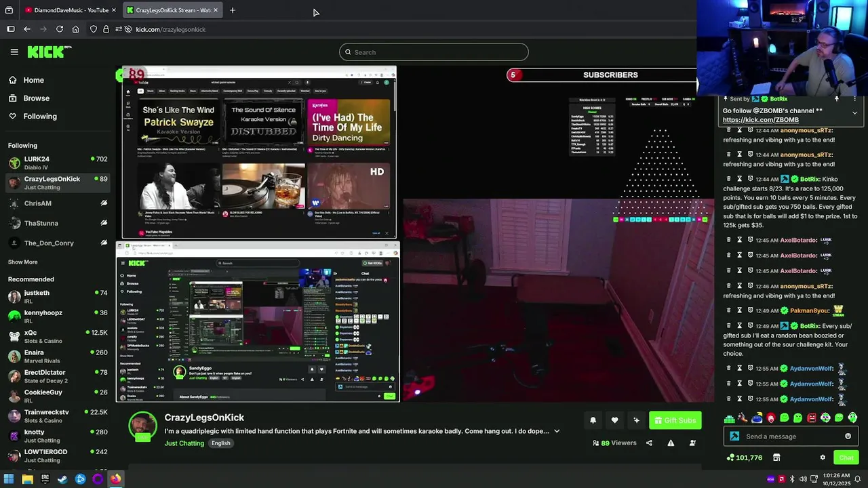Screen dimensions: 868x488
Task: Click the sparkle subscribe icon button
Action: [636, 420]
